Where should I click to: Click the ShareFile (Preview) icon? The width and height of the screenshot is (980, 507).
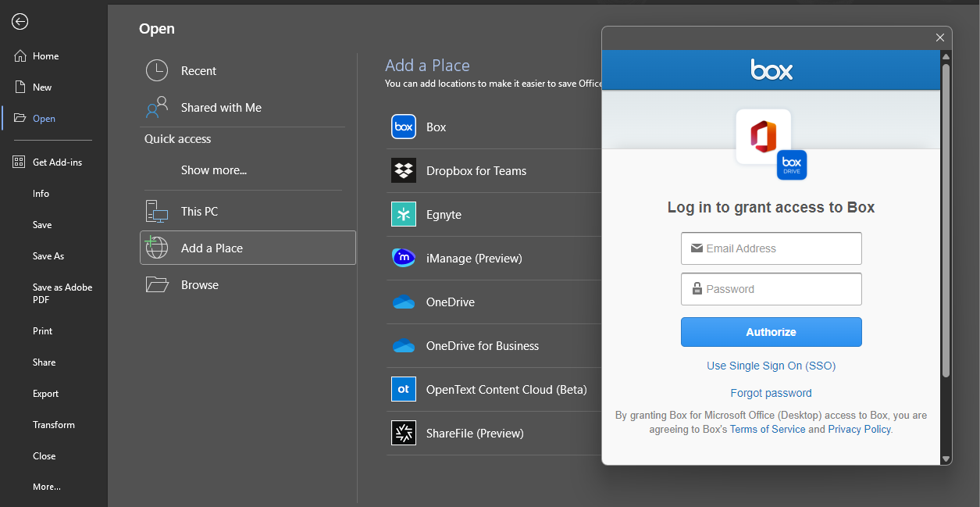404,433
